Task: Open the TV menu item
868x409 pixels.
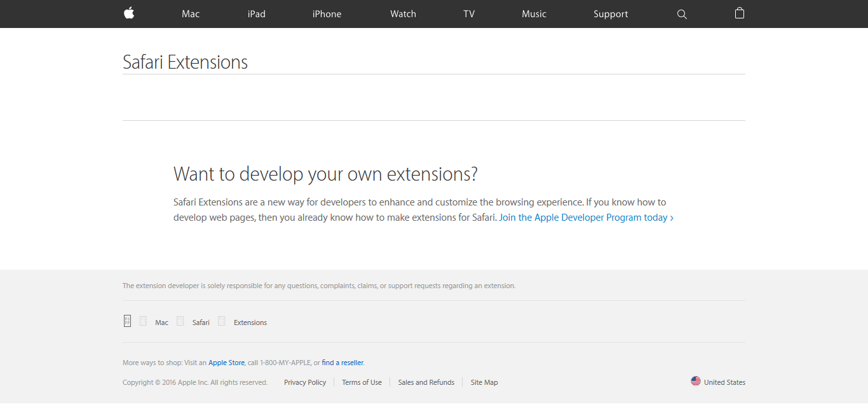Action: pyautogui.click(x=469, y=14)
